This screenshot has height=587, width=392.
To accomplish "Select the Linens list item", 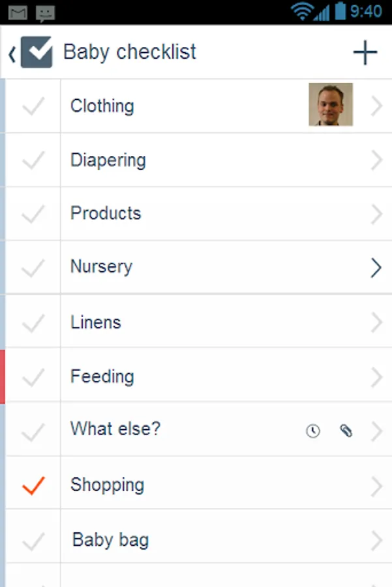I will point(96,322).
